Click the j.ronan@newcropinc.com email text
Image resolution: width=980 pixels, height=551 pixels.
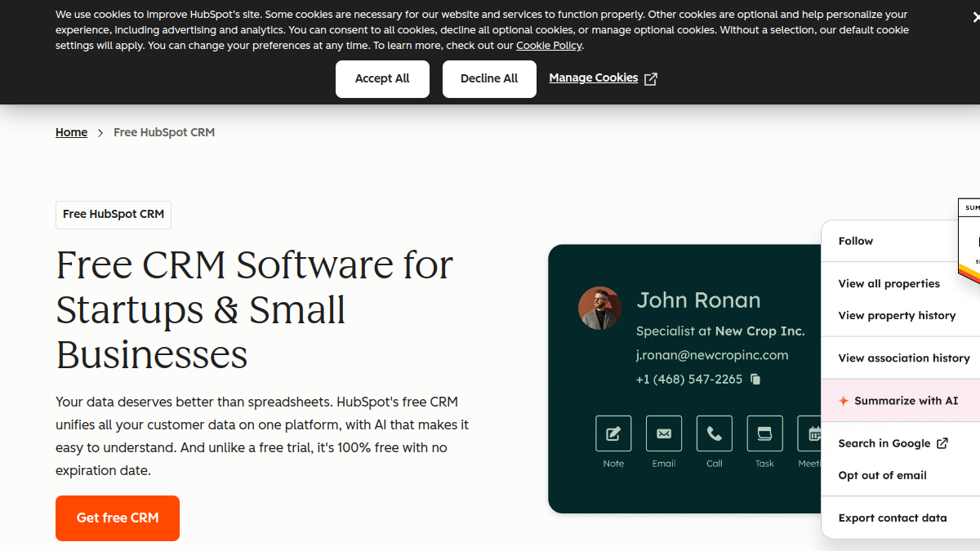(712, 355)
